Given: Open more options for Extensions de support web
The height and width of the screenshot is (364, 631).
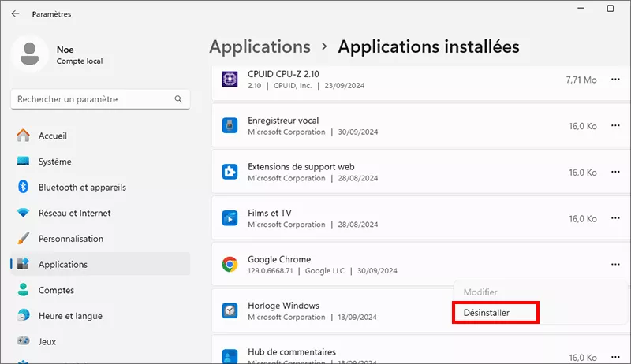Looking at the screenshot, I should point(615,172).
